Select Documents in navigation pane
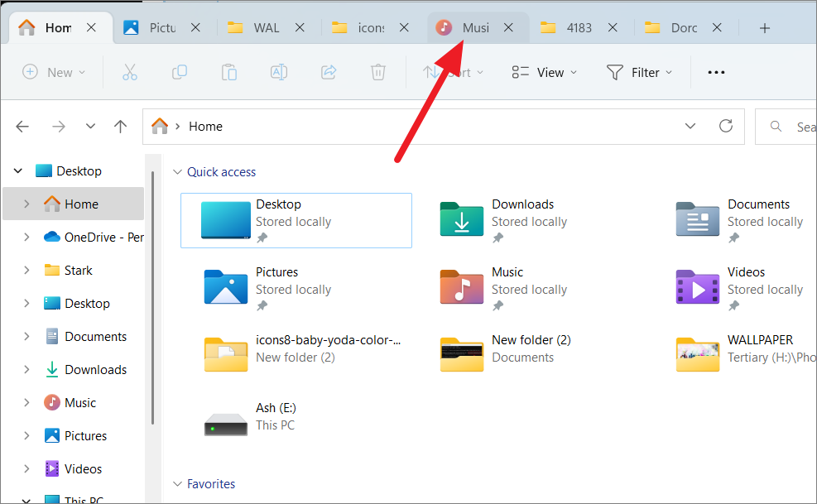The height and width of the screenshot is (504, 817). tap(85, 336)
